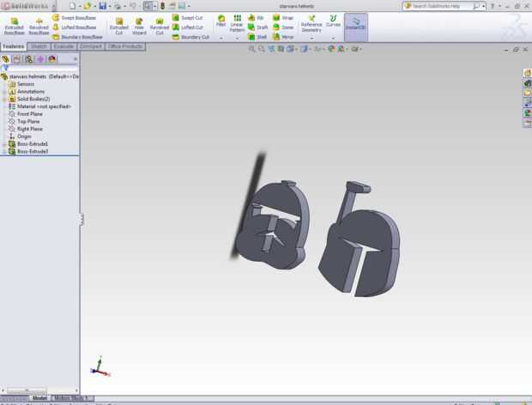Toggle Instant3D
Screen dimensions: 532x405
(355, 27)
